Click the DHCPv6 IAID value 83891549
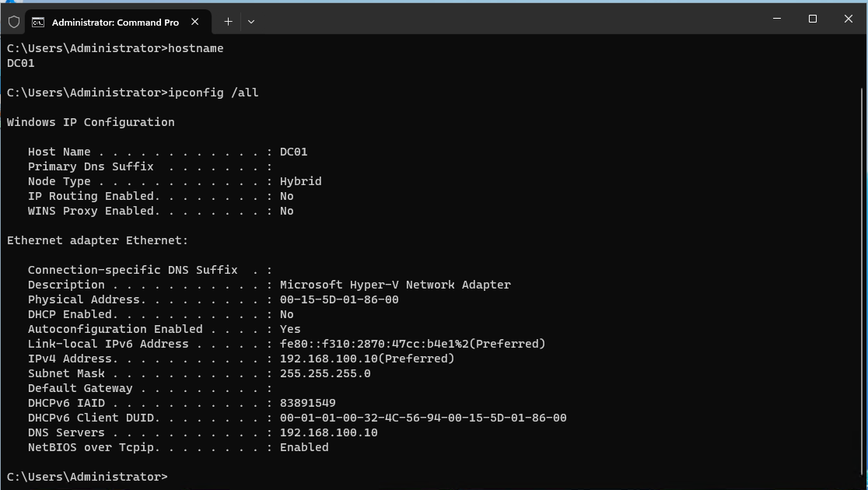This screenshot has width=868, height=490. pyautogui.click(x=308, y=403)
